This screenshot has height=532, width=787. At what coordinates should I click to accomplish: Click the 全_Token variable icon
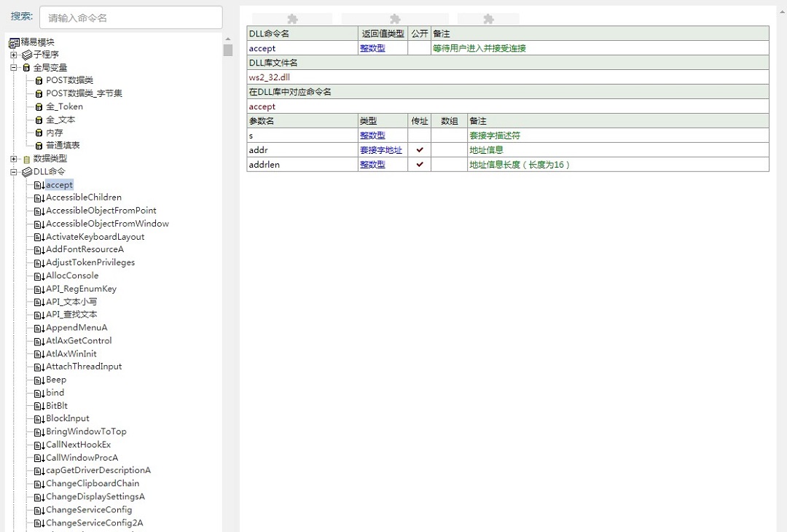(x=39, y=107)
